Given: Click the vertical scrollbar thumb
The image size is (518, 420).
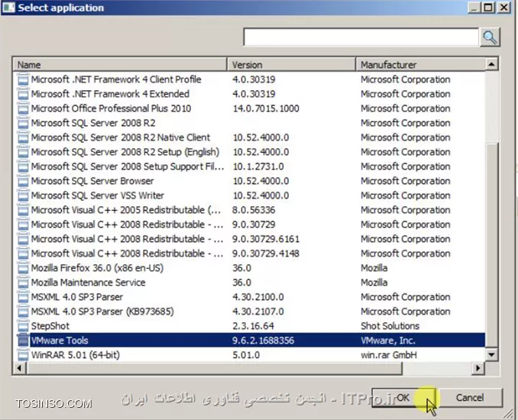Looking at the screenshot, I should click(491, 245).
